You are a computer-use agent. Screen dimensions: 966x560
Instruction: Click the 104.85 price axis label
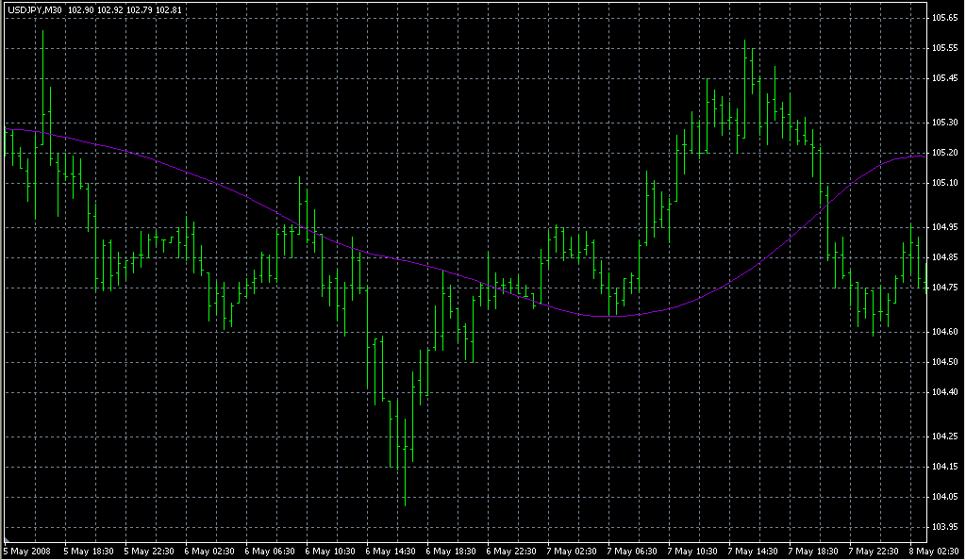pos(944,257)
